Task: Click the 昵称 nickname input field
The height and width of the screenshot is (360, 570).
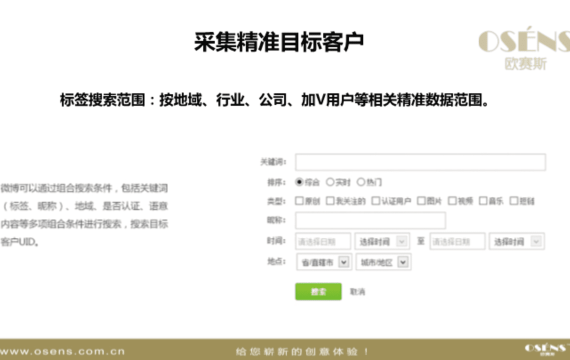Action: click(x=370, y=220)
